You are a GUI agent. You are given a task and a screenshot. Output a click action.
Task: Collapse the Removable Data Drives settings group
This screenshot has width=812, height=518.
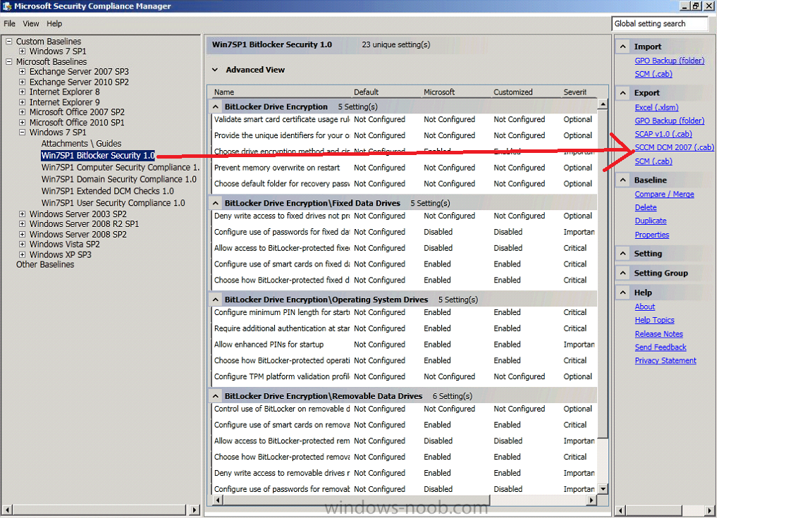(x=216, y=396)
